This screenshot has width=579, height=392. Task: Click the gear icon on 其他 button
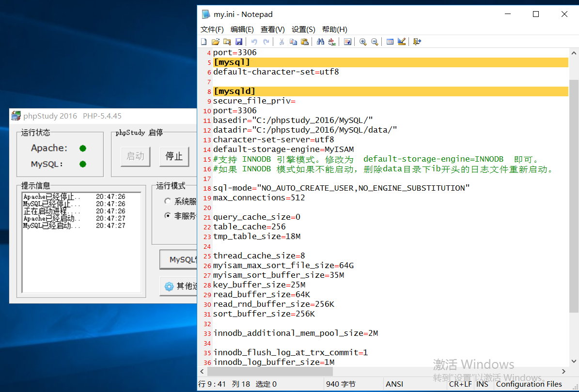point(169,286)
